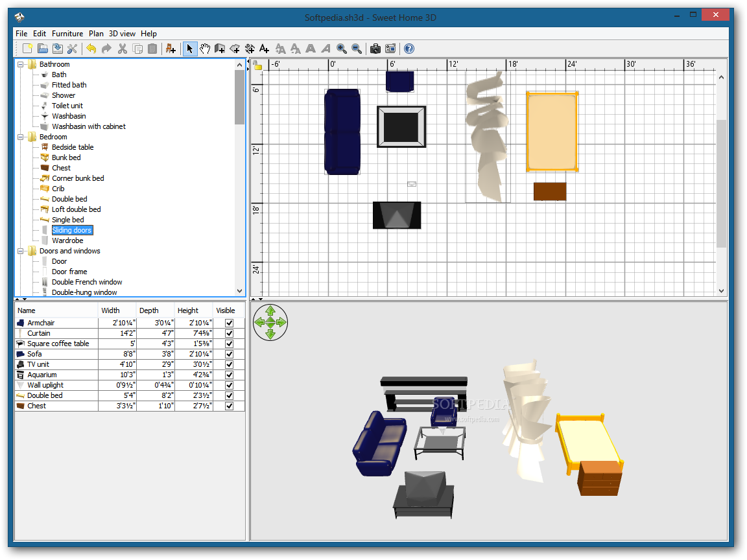Open the Furniture menu

(67, 34)
